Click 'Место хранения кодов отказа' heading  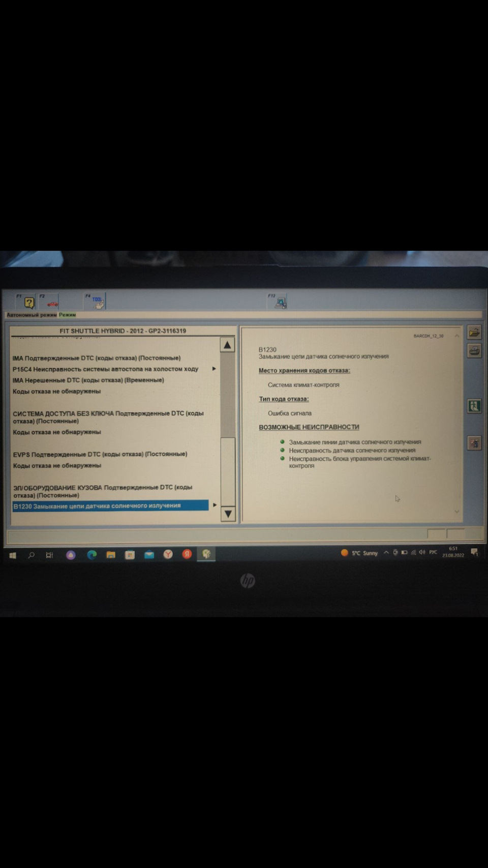304,370
